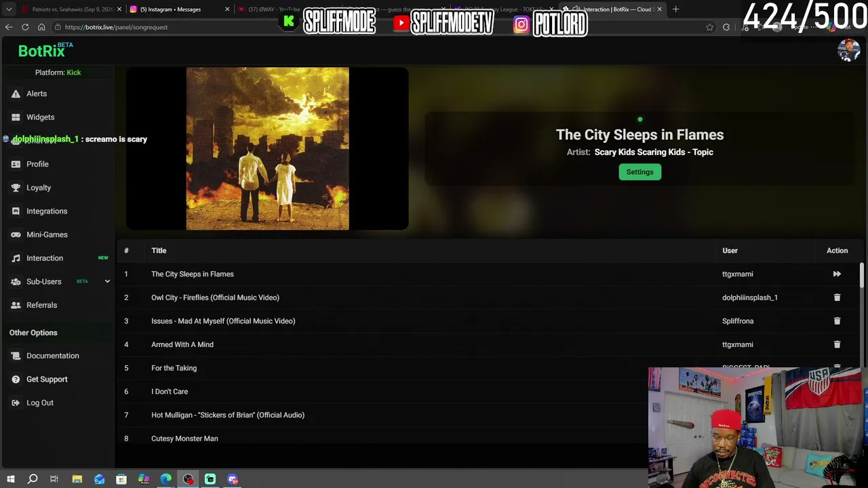The width and height of the screenshot is (868, 488).
Task: Click the Log Out link
Action: click(39, 403)
